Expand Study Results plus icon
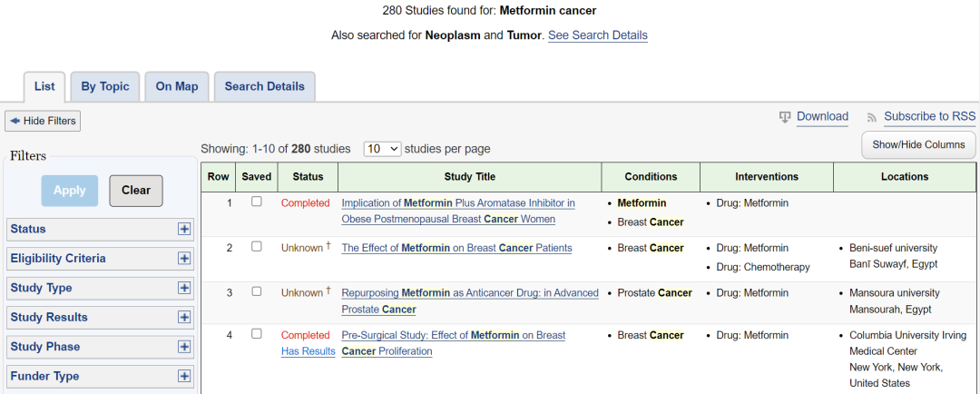The height and width of the screenshot is (394, 980). tap(183, 317)
